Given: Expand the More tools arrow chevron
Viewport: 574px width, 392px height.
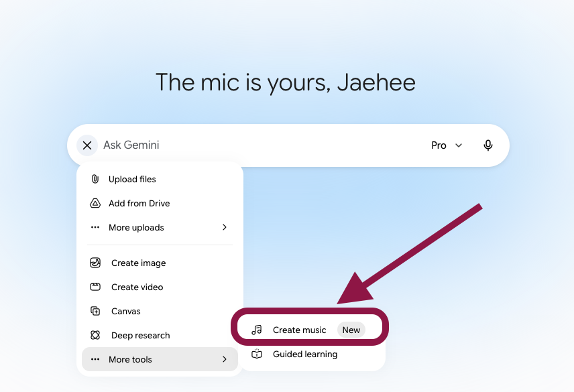Looking at the screenshot, I should pos(225,359).
